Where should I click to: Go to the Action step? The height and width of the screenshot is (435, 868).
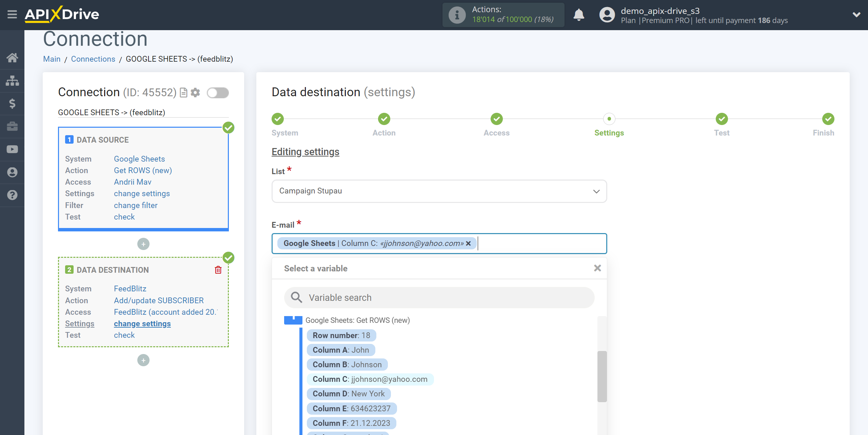pos(384,119)
